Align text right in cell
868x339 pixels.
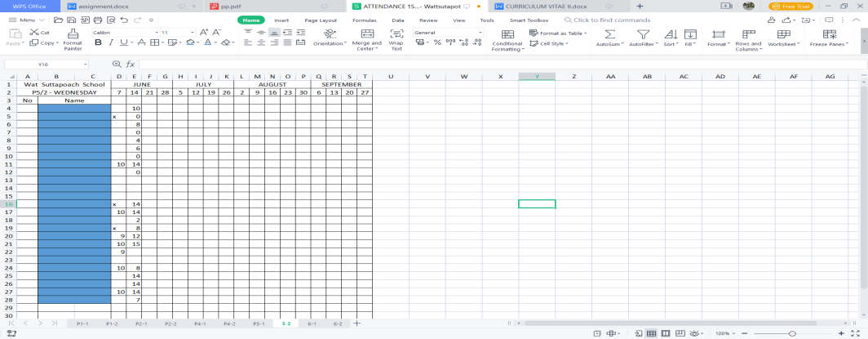(274, 42)
